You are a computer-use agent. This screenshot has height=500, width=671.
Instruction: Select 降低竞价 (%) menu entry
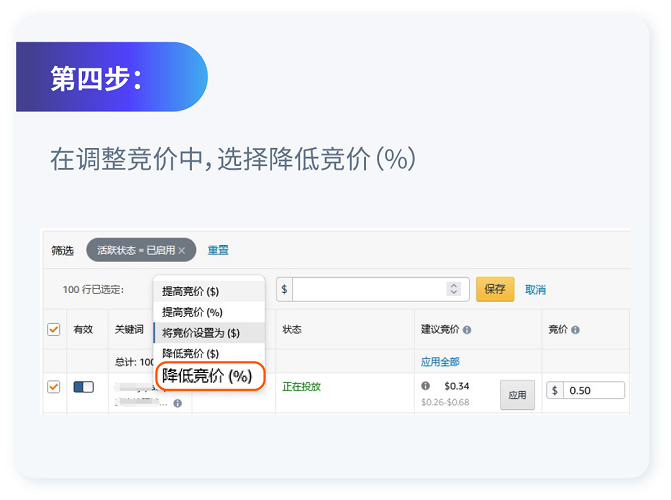[210, 376]
